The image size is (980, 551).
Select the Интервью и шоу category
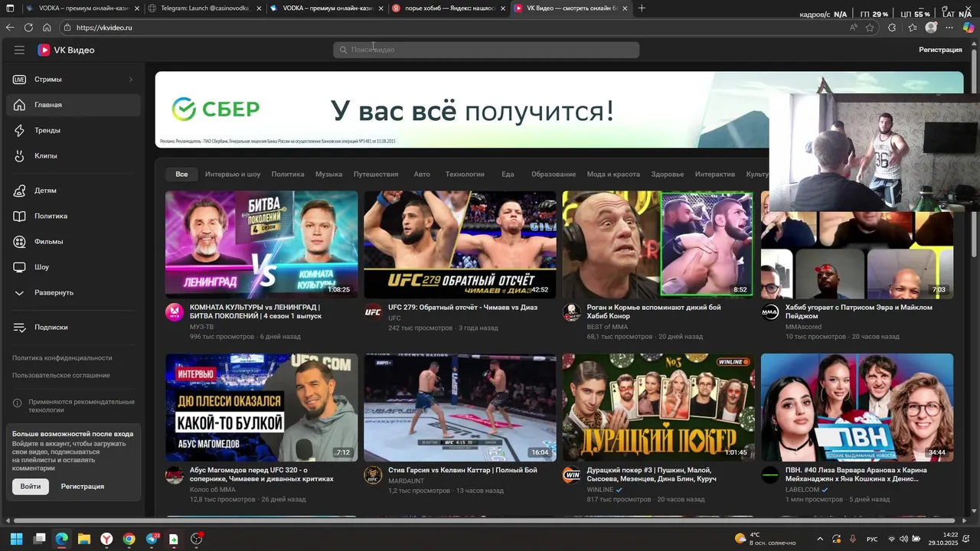pos(233,174)
